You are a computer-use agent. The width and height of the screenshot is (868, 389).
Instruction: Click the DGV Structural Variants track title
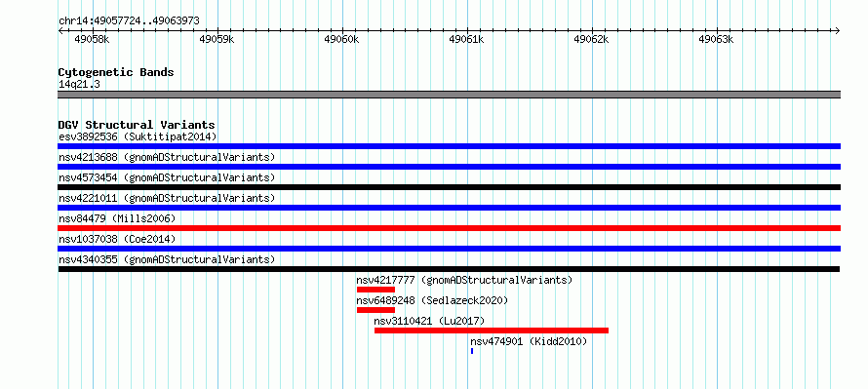[x=137, y=125]
